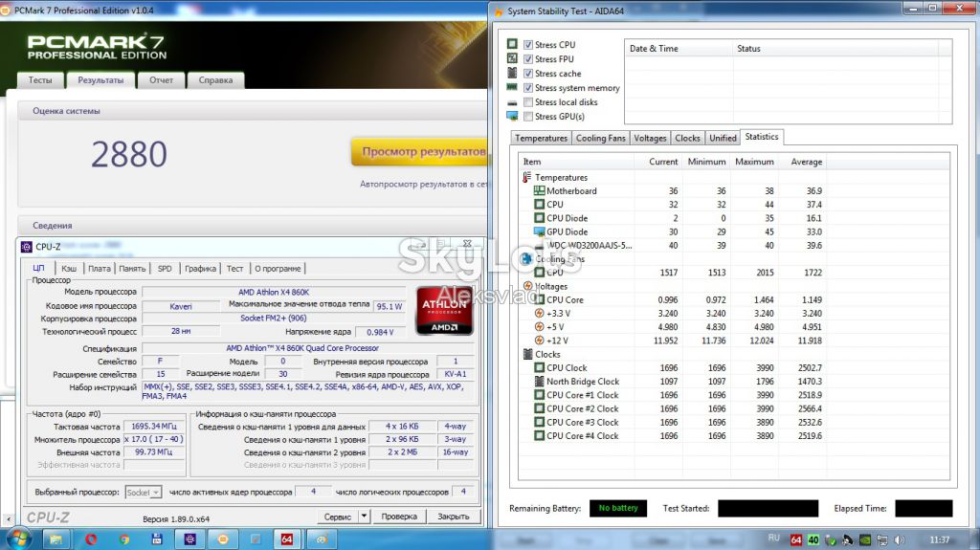Uncheck the Stress CPU checkbox
This screenshot has height=550, width=980.
tap(528, 44)
